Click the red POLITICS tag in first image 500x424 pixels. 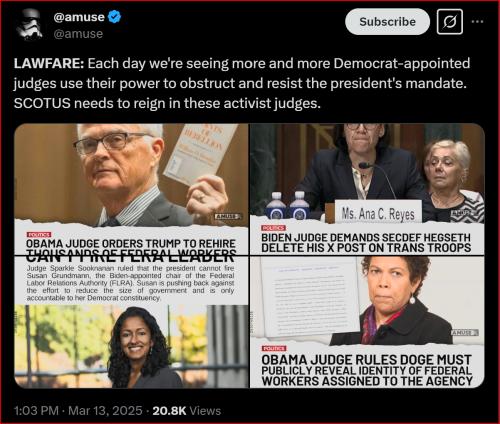click(39, 235)
